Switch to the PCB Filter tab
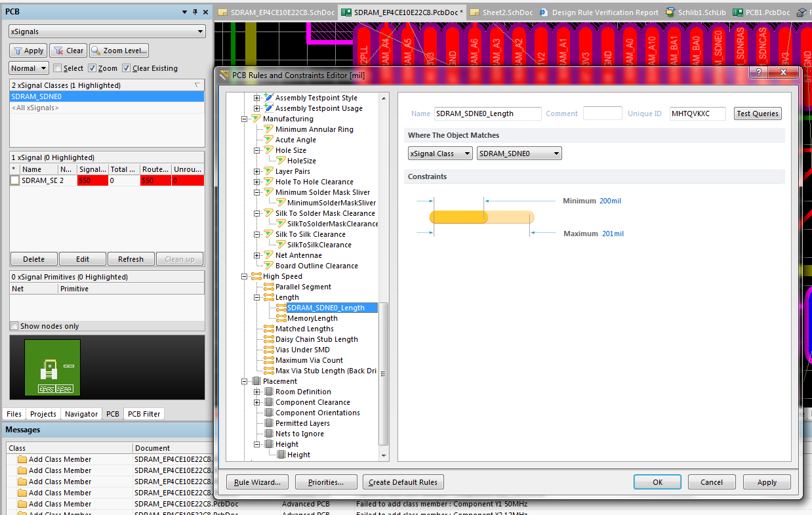 (x=144, y=413)
